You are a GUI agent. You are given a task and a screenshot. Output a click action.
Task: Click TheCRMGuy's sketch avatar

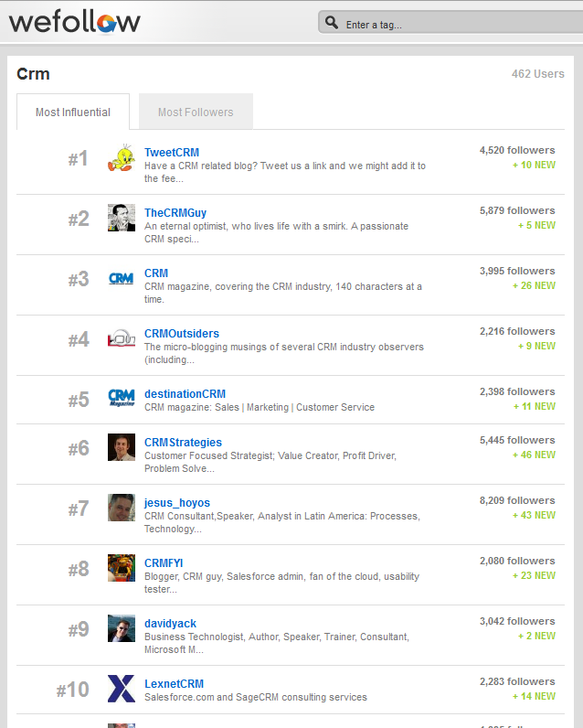tap(122, 218)
